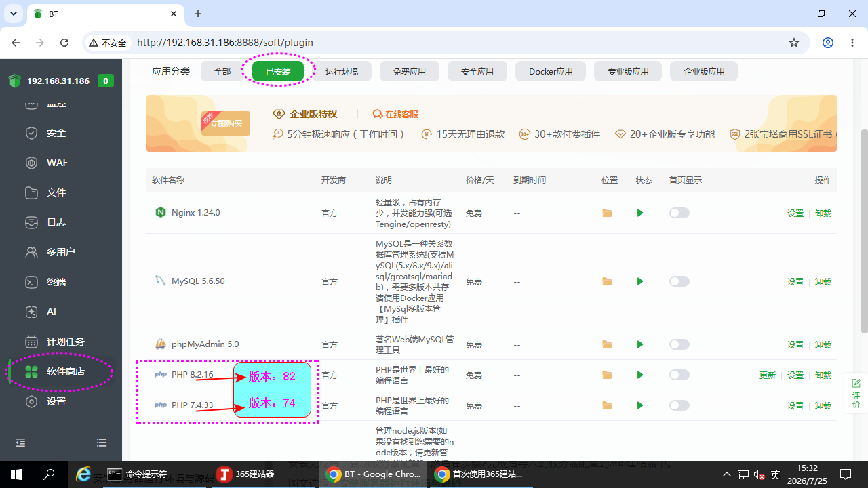Select the 企业版应用 category tab

[x=704, y=71]
